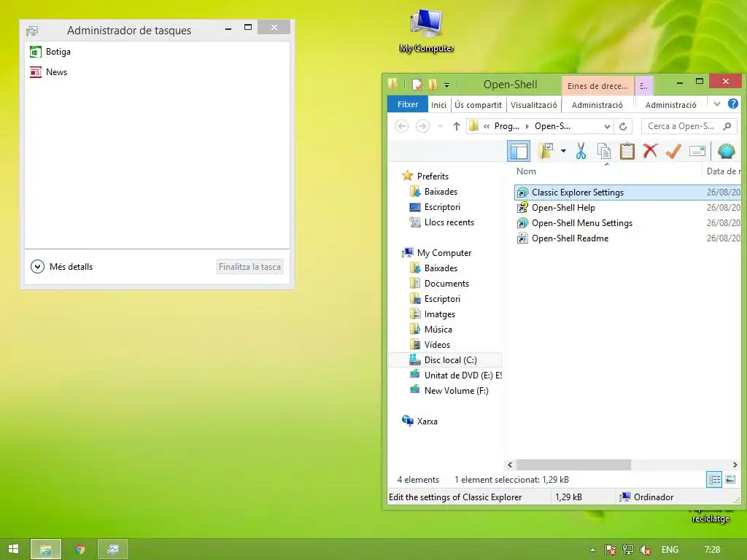Image resolution: width=747 pixels, height=560 pixels.
Task: Click Preferits in navigation pane
Action: click(x=433, y=176)
